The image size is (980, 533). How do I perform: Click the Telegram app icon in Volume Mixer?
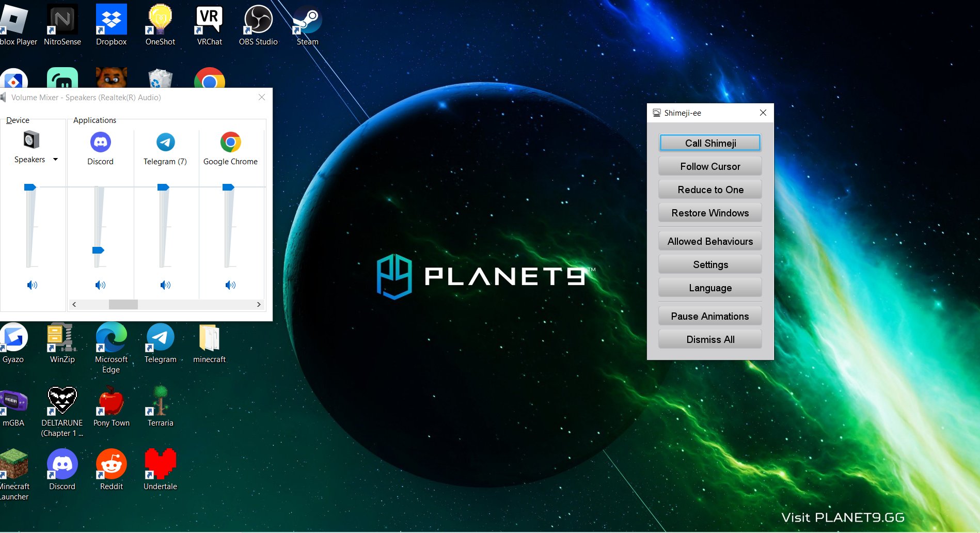(x=166, y=142)
